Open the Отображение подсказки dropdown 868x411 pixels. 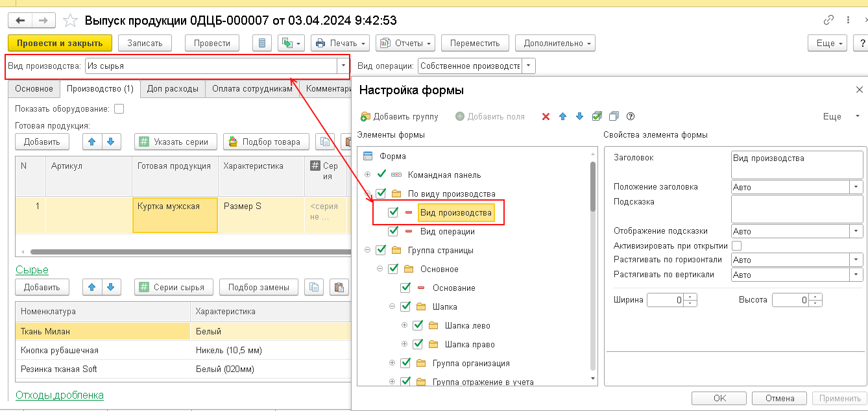pos(856,231)
